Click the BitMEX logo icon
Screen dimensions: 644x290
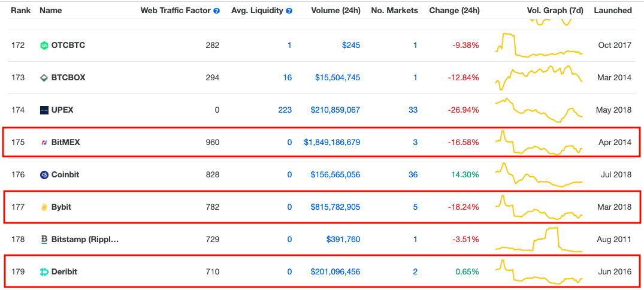pyautogui.click(x=44, y=143)
